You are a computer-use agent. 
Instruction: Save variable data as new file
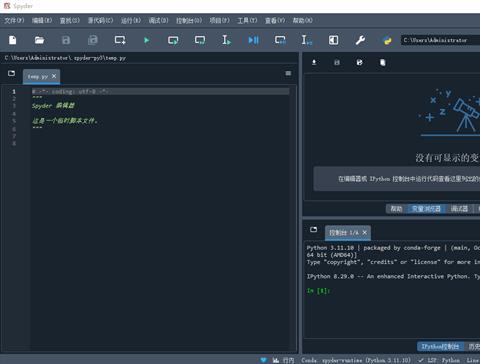[x=360, y=62]
